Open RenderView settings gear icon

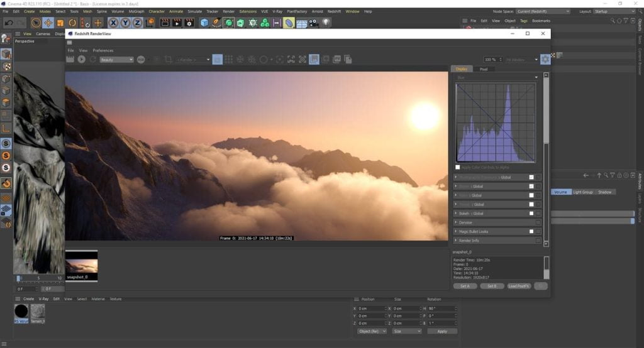[x=545, y=59]
